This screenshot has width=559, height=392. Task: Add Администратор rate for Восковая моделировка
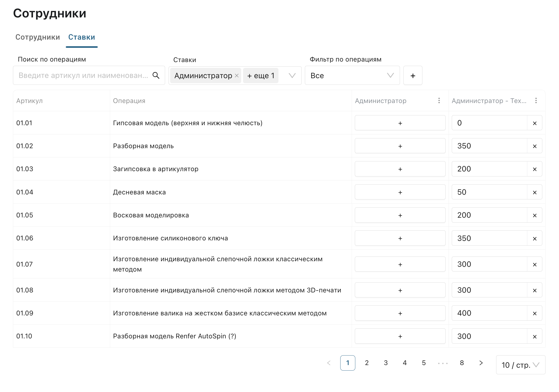tap(400, 215)
